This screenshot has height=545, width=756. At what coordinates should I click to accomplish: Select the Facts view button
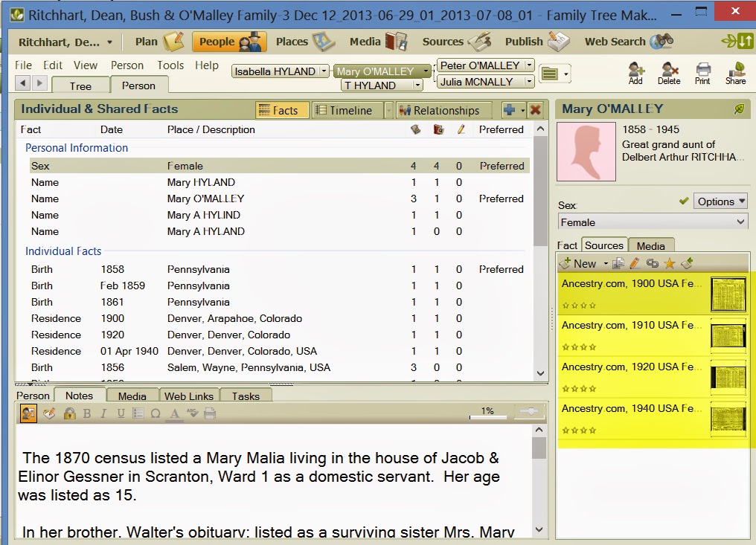(281, 110)
